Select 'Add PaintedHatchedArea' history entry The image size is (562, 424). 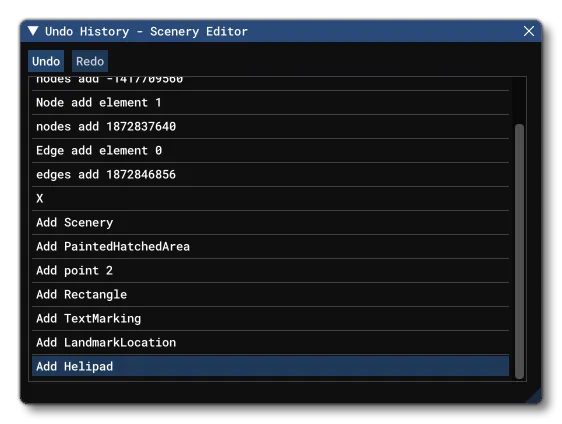click(x=270, y=247)
